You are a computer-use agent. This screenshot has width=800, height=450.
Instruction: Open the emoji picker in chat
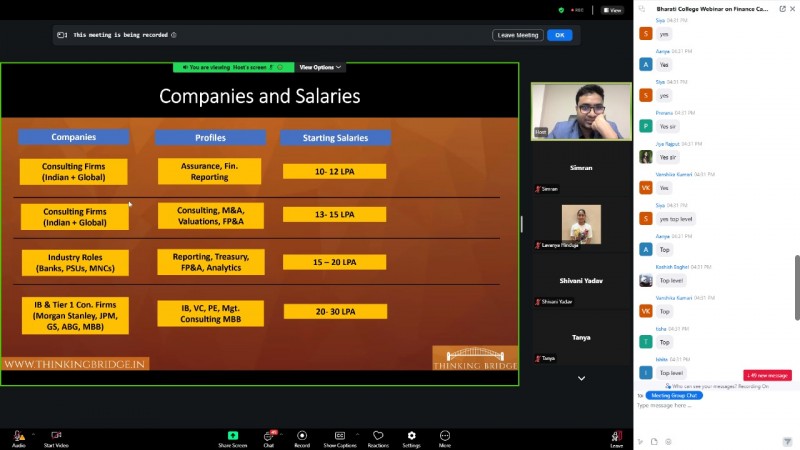coord(668,442)
